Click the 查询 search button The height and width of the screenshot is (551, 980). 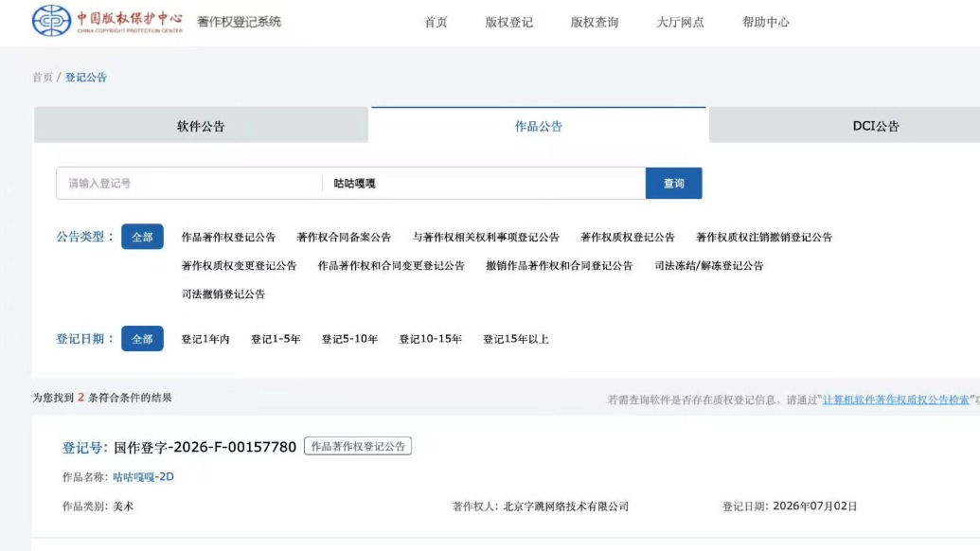coord(674,183)
